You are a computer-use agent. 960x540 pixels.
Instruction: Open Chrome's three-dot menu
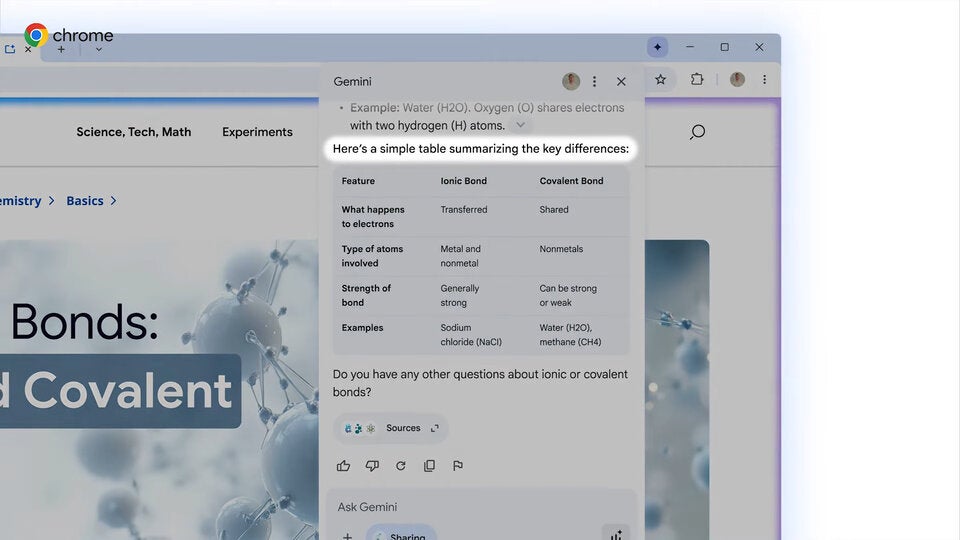click(x=764, y=80)
